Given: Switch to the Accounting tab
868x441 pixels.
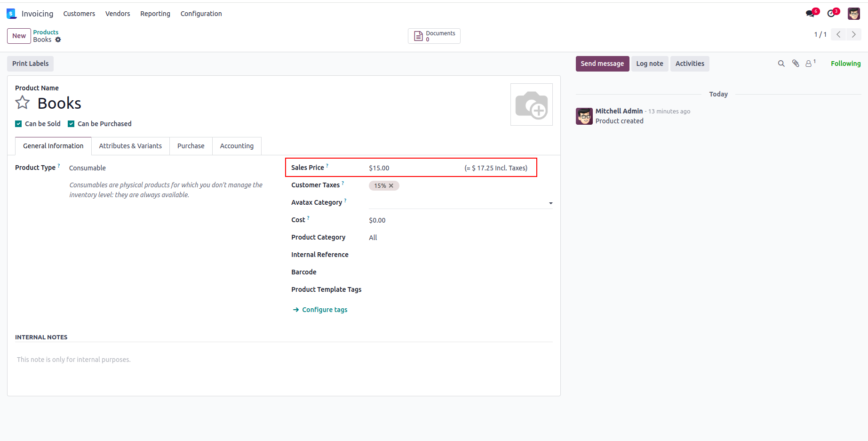Looking at the screenshot, I should pos(237,146).
